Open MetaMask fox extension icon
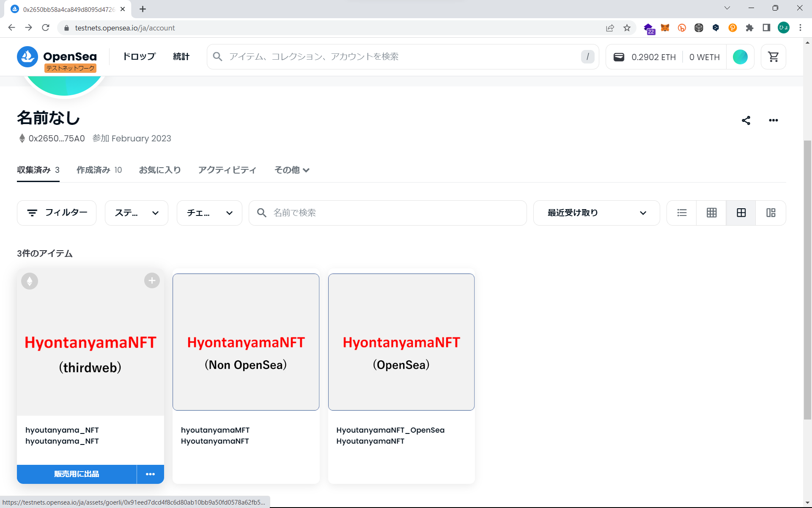 [x=665, y=28]
